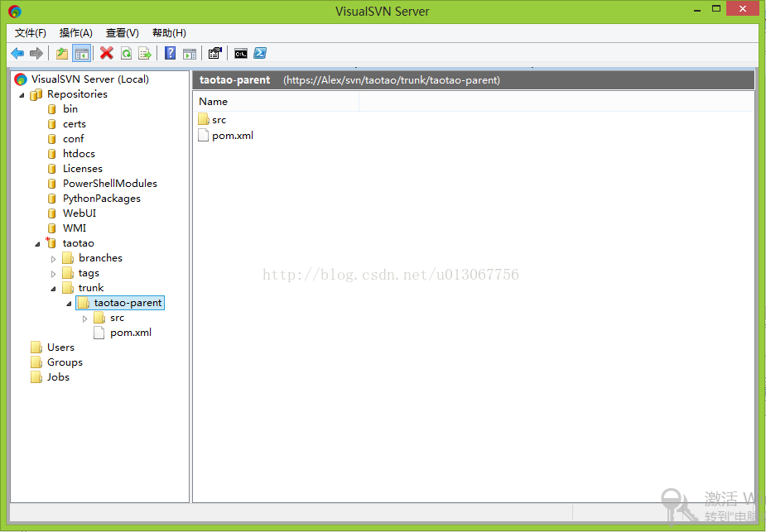Launch the PowerShell toolbar icon
This screenshot has height=532, width=766.
click(260, 53)
